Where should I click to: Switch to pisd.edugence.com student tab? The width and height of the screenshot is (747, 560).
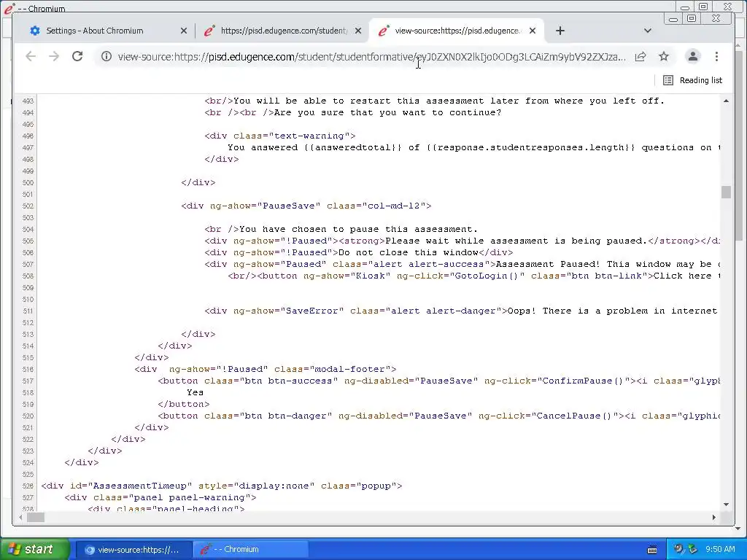click(x=284, y=31)
